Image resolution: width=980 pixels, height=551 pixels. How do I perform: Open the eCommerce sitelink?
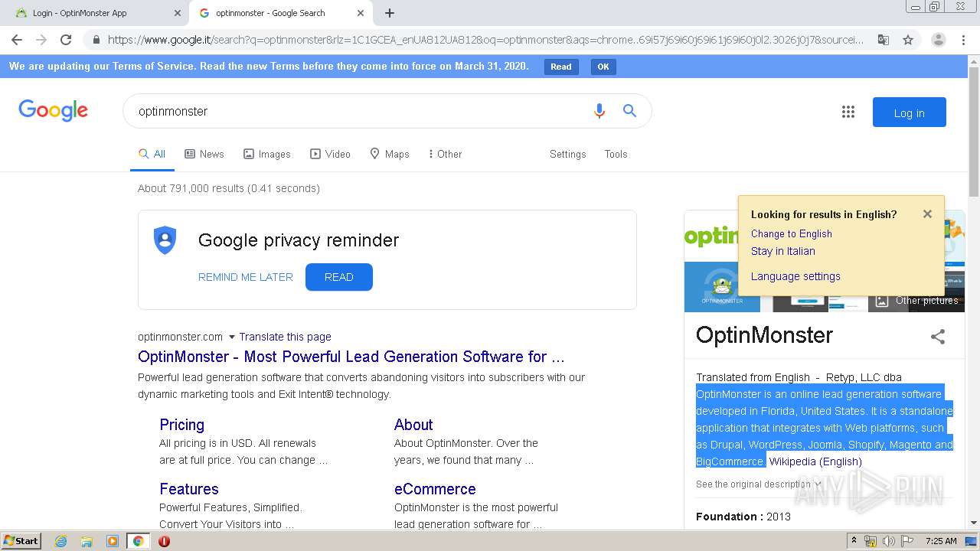435,489
